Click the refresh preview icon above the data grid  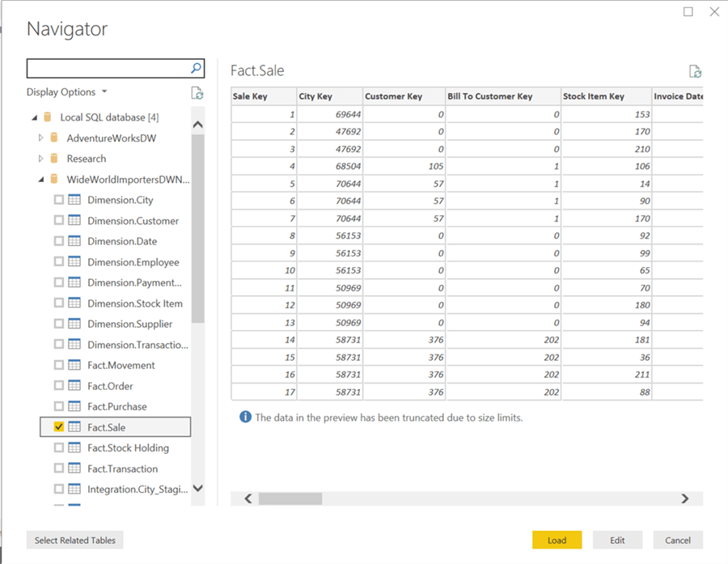tap(695, 71)
